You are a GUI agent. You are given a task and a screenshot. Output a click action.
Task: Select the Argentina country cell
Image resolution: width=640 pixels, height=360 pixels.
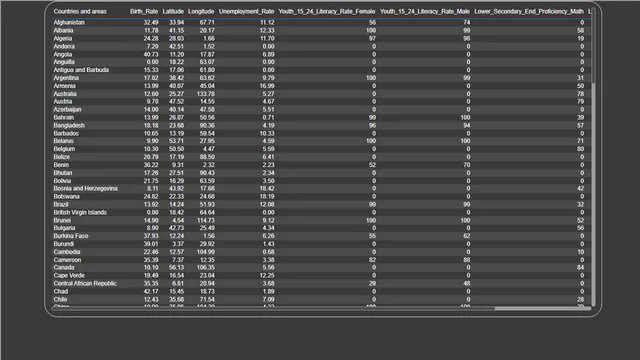pos(66,78)
